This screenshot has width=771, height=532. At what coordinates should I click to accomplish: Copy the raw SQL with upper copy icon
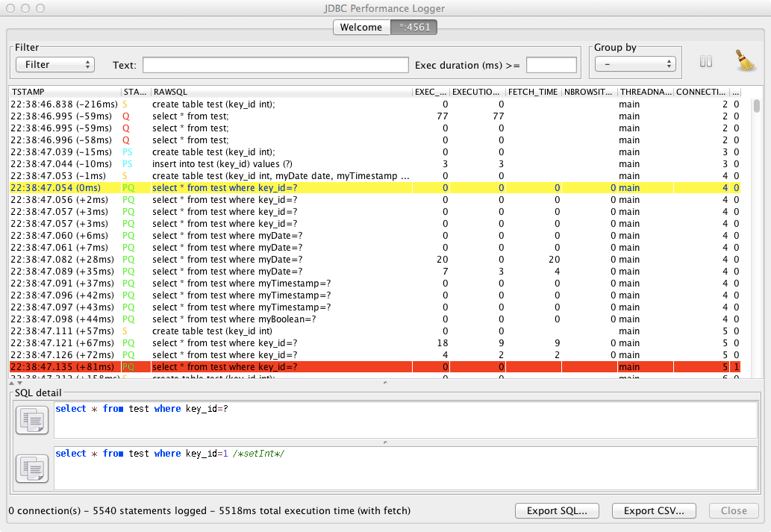(32, 420)
